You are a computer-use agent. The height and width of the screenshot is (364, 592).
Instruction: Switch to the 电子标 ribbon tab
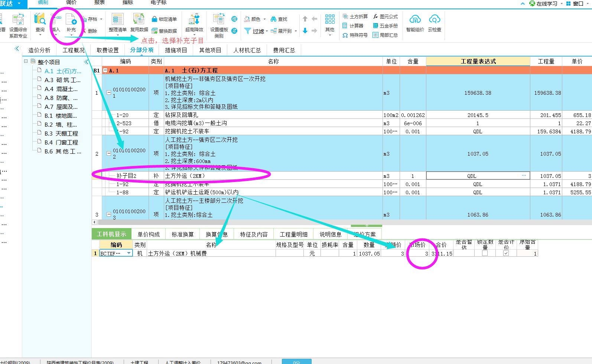[159, 3]
